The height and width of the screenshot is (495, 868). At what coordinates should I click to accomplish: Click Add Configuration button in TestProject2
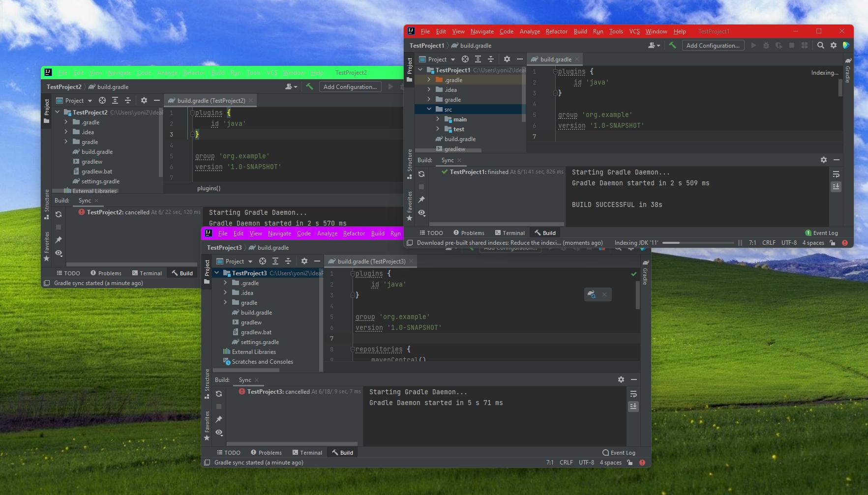point(350,87)
